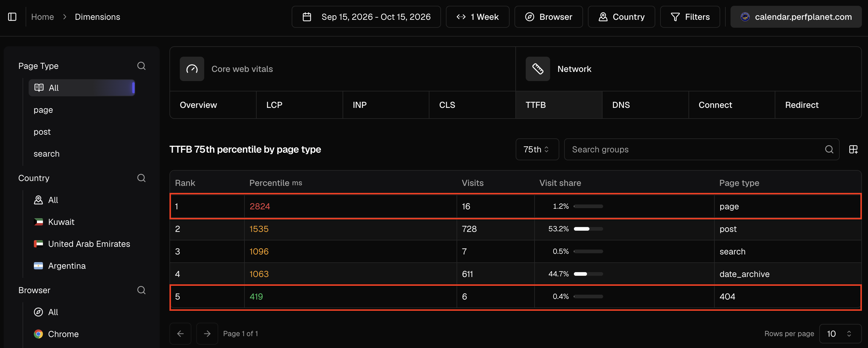Search Browser magnifier icon
This screenshot has width=868, height=348.
pyautogui.click(x=141, y=290)
